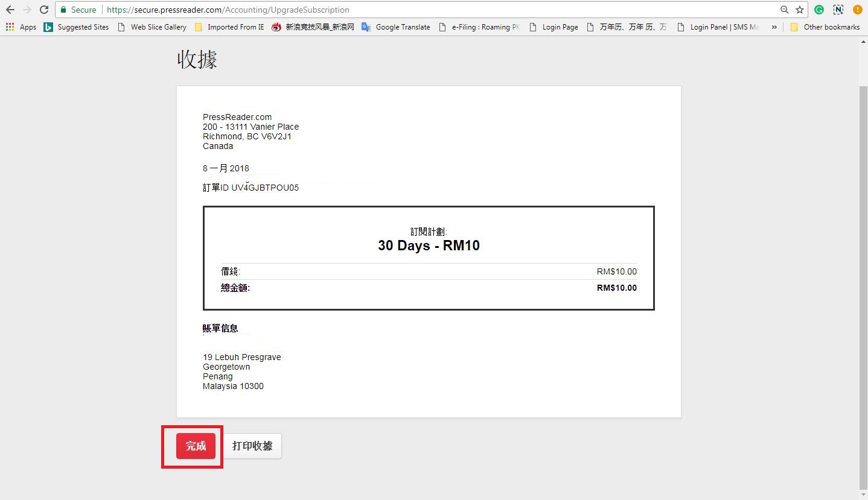Click the OneNote clipper extension icon
This screenshot has width=868, height=500.
838,10
